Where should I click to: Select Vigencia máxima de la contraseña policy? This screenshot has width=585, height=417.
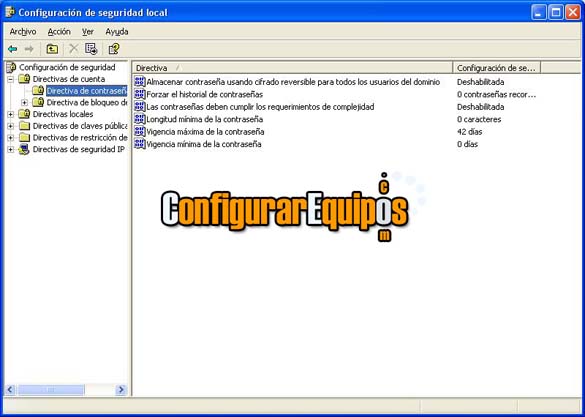point(205,132)
